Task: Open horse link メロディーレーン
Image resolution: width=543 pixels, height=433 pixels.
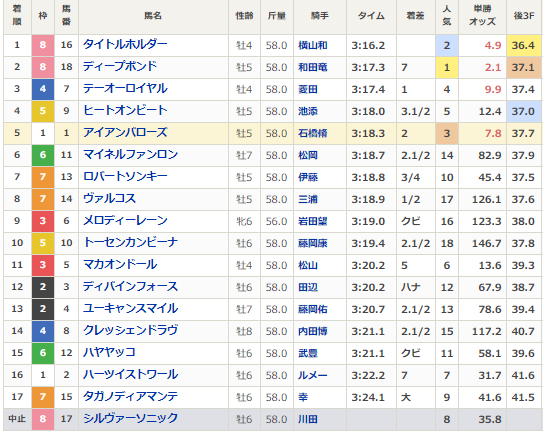Action: point(125,220)
